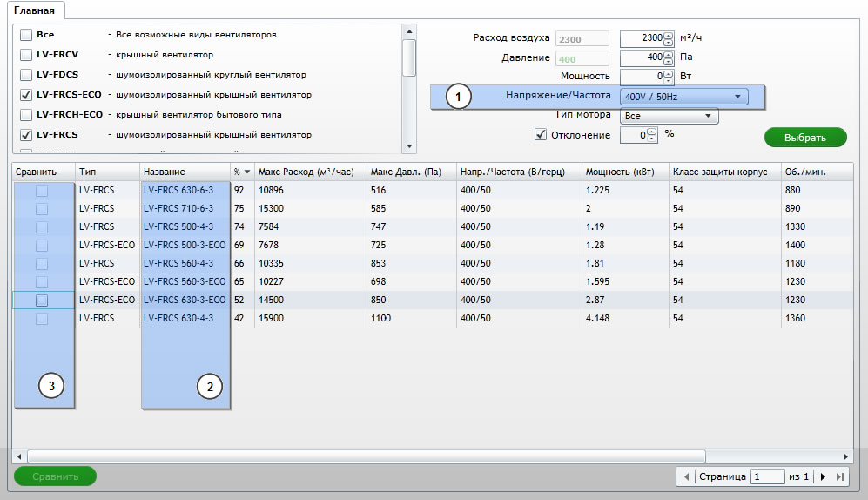868x500 pixels.
Task: Toggle the Отклонение checkbox
Action: 541,134
